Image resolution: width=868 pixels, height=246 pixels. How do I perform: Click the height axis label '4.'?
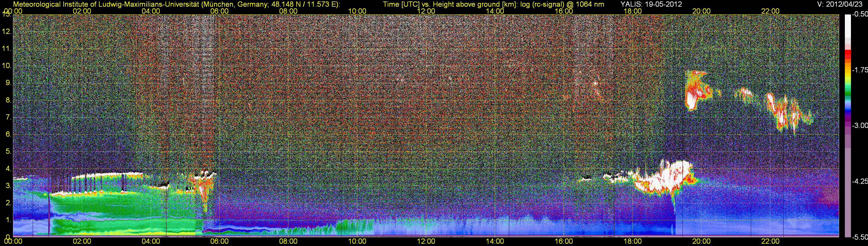pos(8,168)
